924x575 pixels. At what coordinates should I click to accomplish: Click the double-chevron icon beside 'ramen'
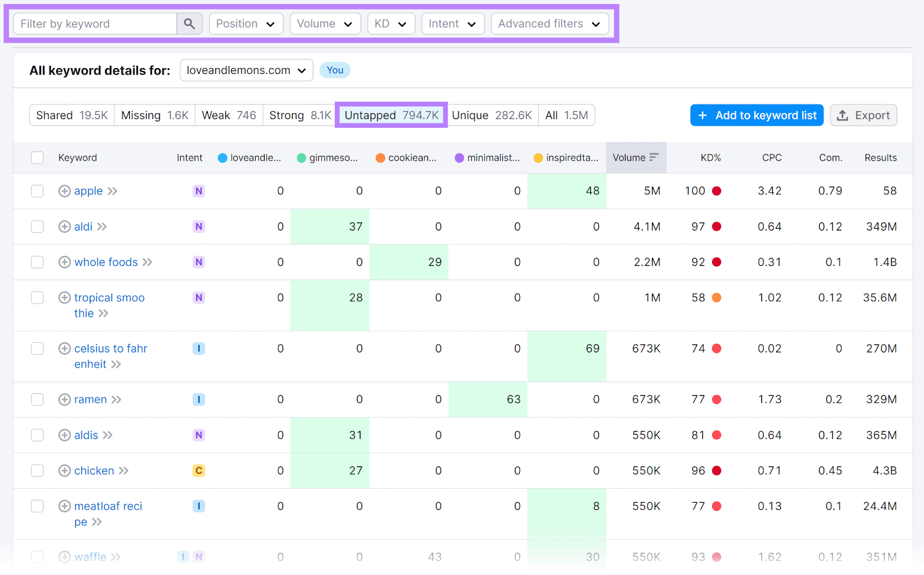[117, 399]
